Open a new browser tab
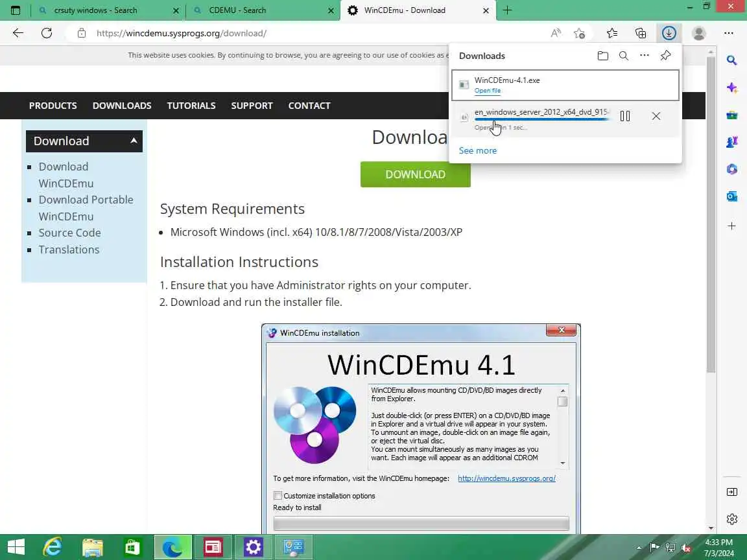This screenshot has height=560, width=747. tap(507, 10)
